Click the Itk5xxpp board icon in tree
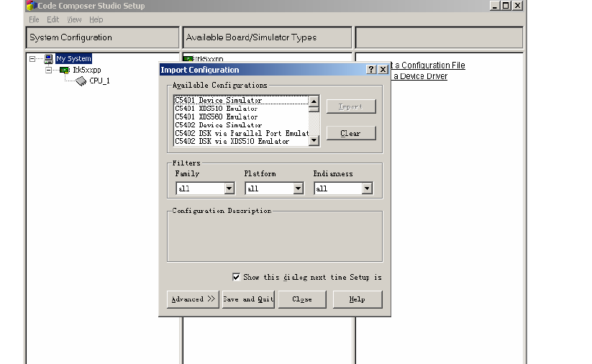The height and width of the screenshot is (364, 592). pyautogui.click(x=65, y=70)
